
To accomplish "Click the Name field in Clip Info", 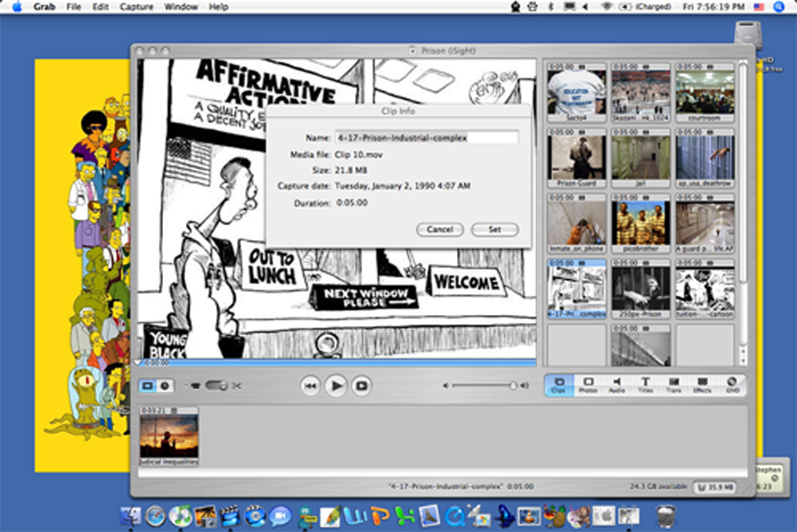I will coord(427,138).
